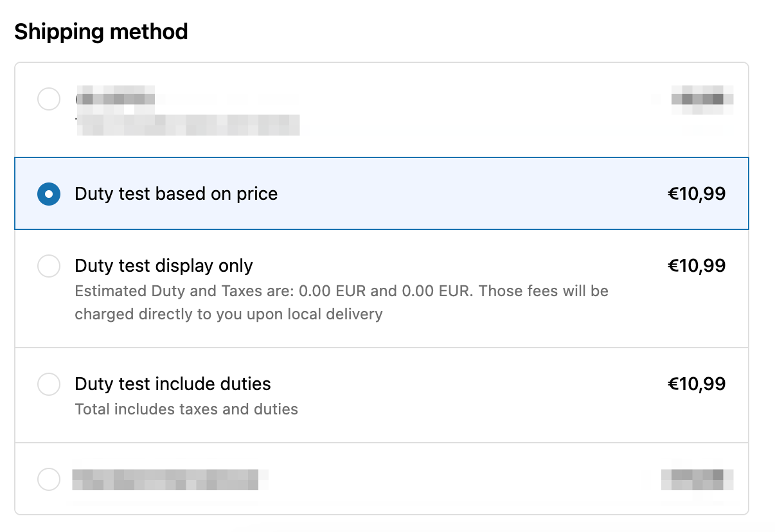Viewport: 775px width, 532px height.
Task: Click the €10,99 price next to Duty test display only
Action: click(696, 265)
